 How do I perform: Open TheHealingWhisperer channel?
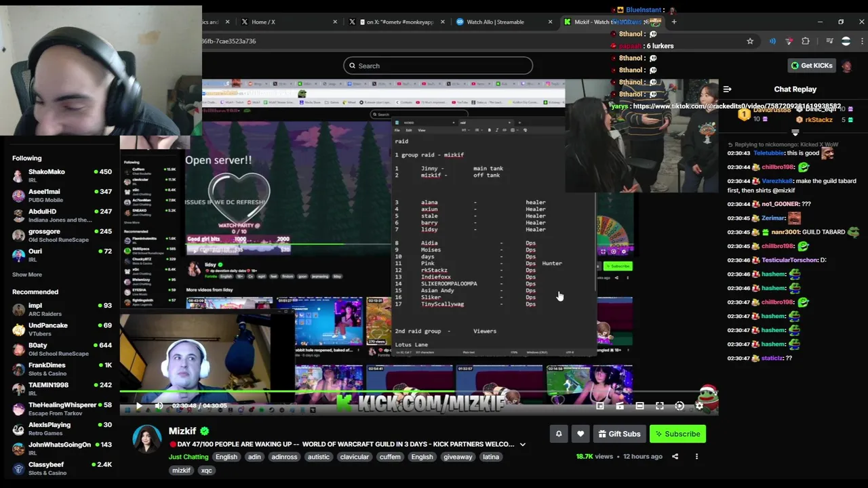tap(62, 409)
